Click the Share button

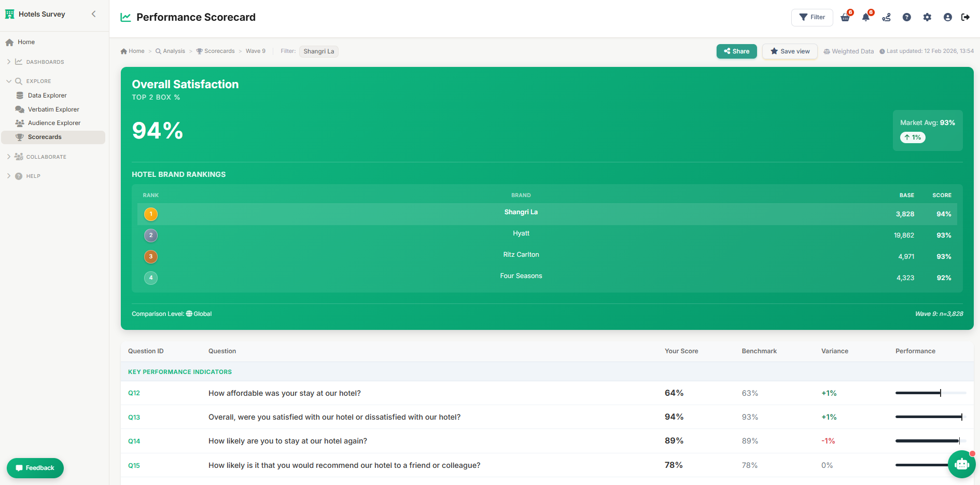pyautogui.click(x=736, y=51)
